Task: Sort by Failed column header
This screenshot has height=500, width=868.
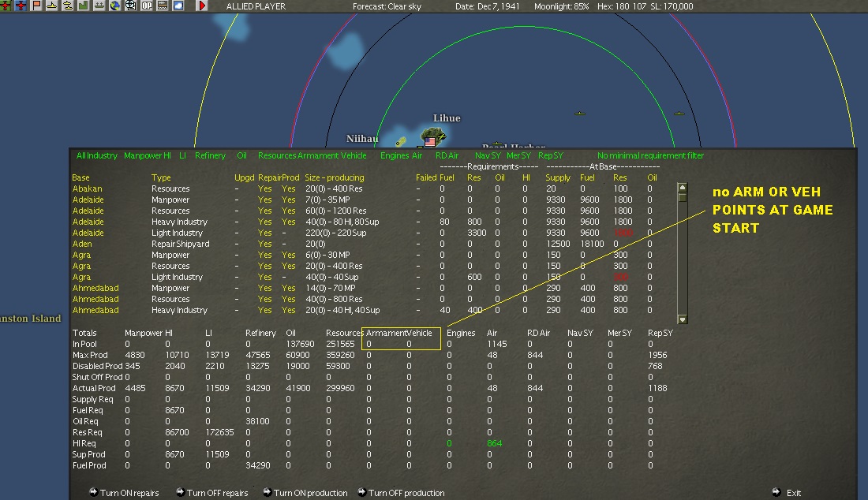Action: coord(426,177)
